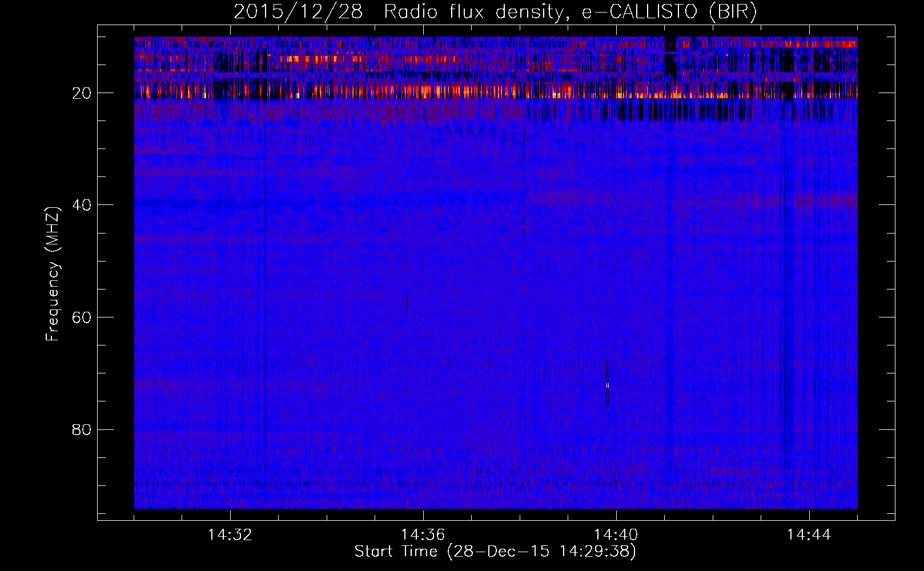Click the 14:32 time tick label

click(230, 535)
